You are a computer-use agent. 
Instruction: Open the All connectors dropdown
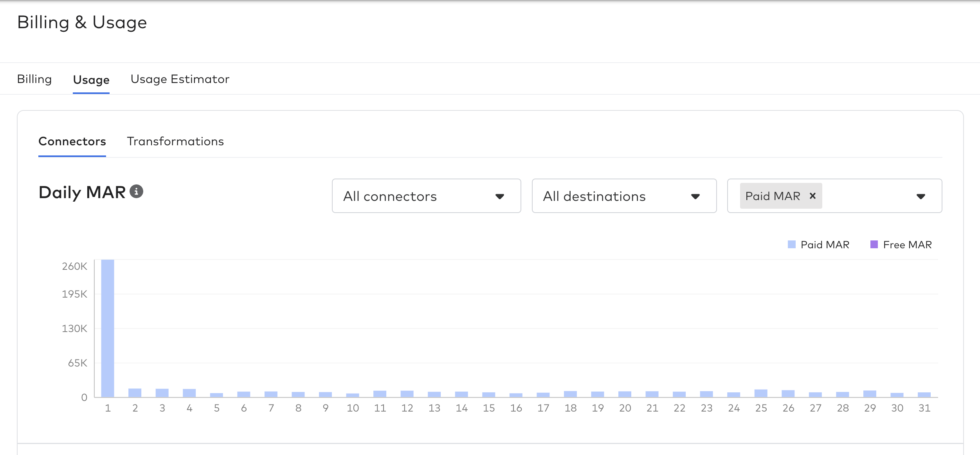tap(426, 196)
